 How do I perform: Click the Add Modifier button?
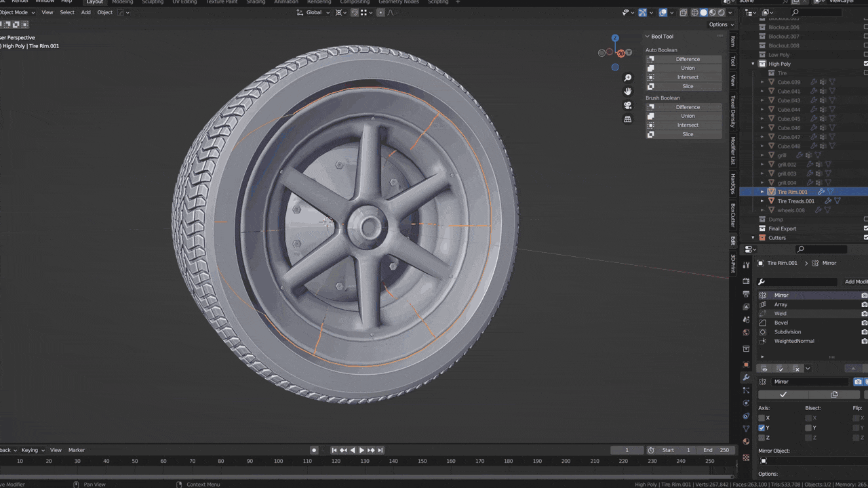854,281
